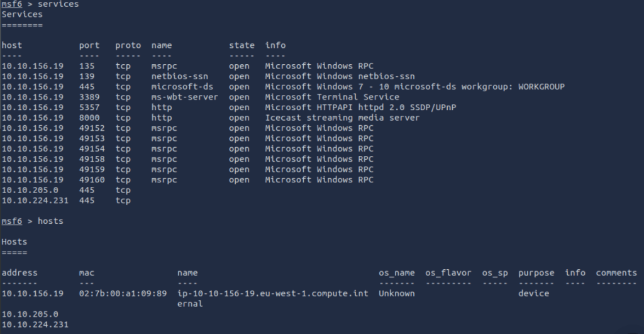Click the "Unknown" os_name value
The width and height of the screenshot is (644, 334).
pyautogui.click(x=397, y=294)
